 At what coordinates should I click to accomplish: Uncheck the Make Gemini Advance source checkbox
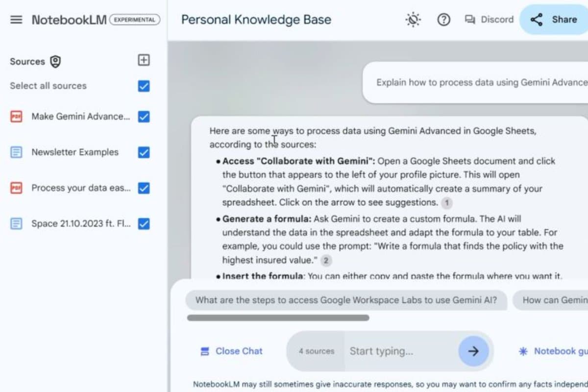pos(144,117)
